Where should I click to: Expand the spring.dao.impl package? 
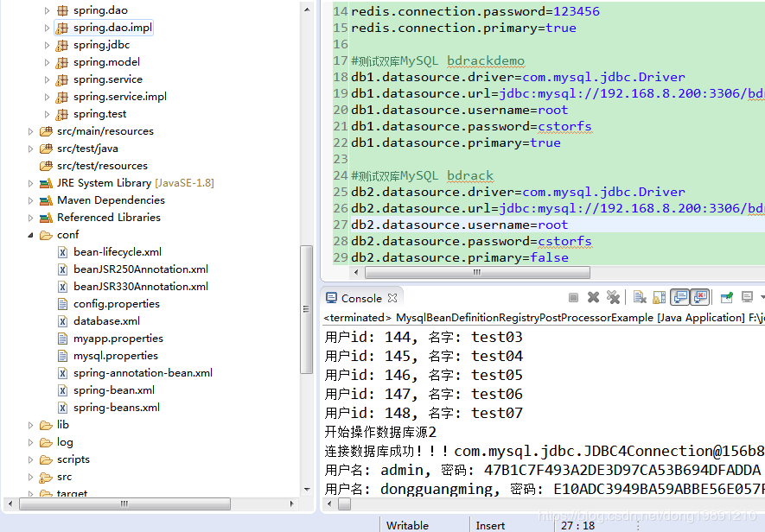click(47, 28)
